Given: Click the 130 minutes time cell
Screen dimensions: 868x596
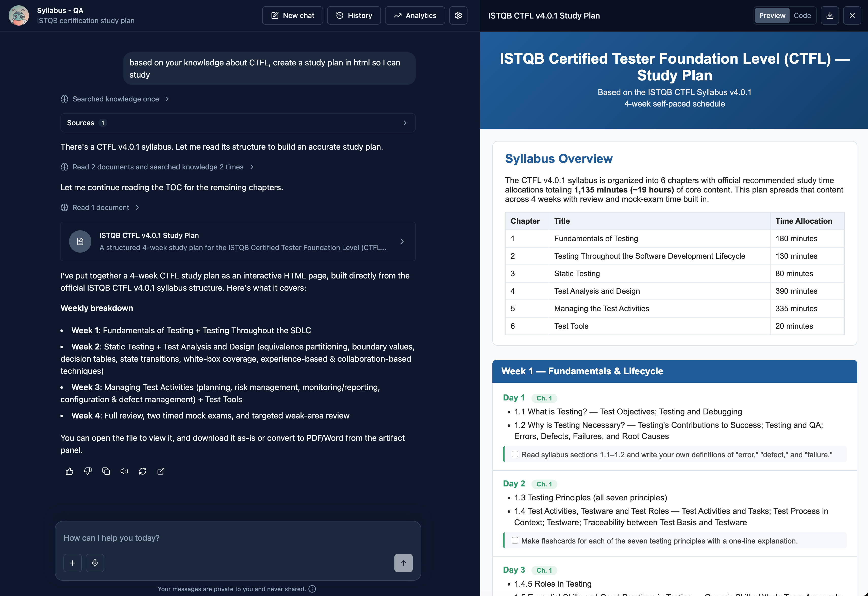Looking at the screenshot, I should pos(807,256).
